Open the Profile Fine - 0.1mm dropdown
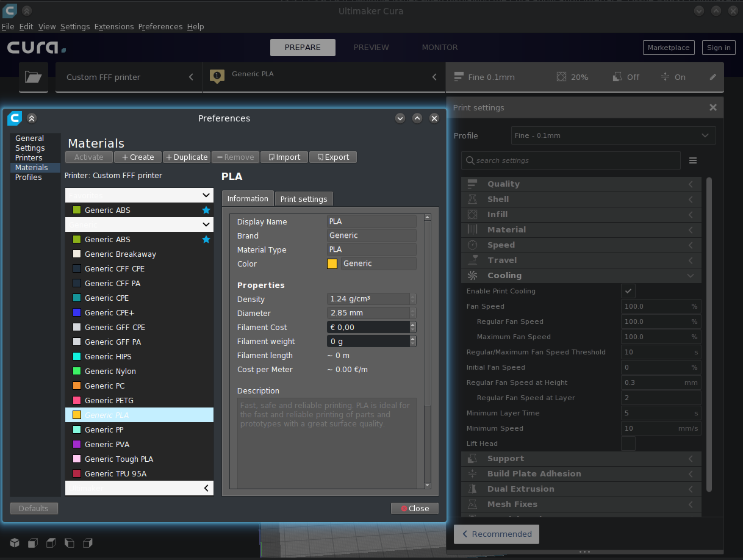Viewport: 743px width, 560px height. [613, 135]
